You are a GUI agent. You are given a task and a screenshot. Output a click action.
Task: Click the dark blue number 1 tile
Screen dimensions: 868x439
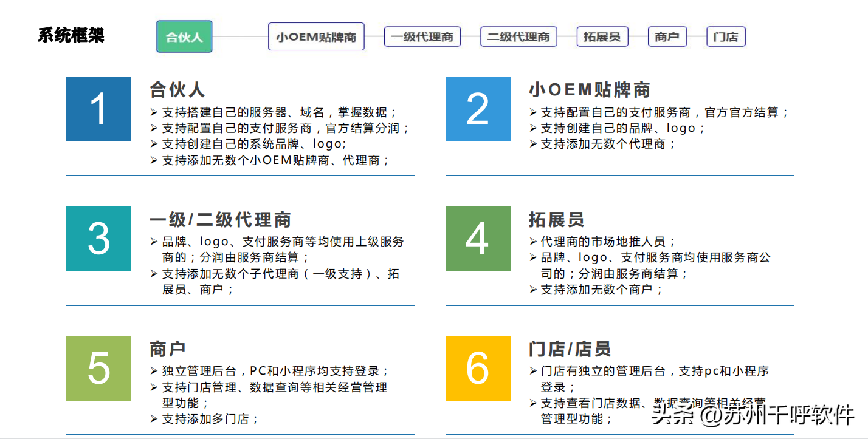click(98, 109)
